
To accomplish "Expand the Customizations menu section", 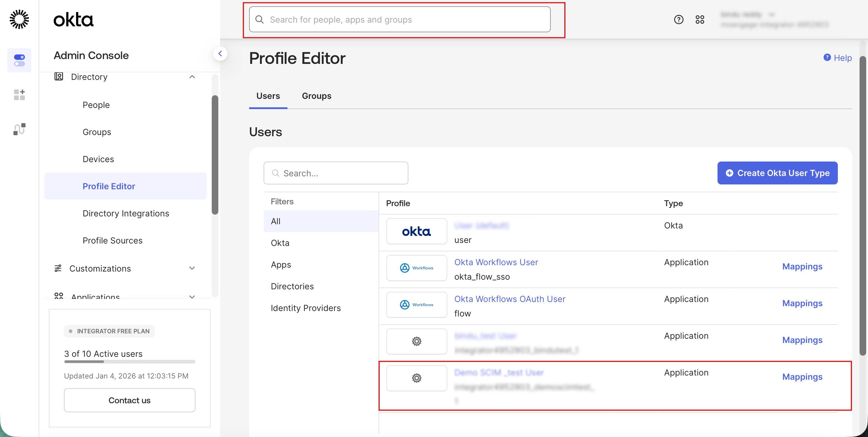I will 192,268.
